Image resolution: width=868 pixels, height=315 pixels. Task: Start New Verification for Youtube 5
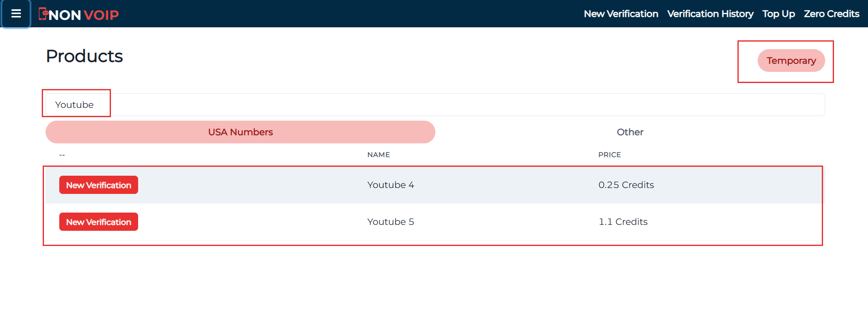pos(98,222)
